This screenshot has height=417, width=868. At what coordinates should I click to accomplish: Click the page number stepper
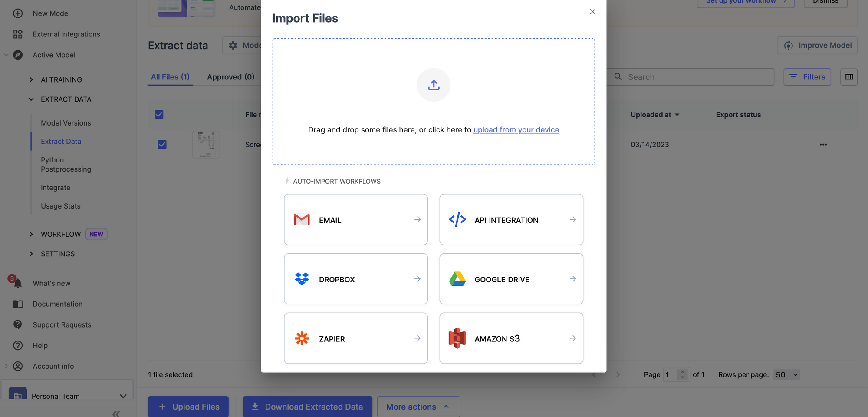[x=682, y=374]
